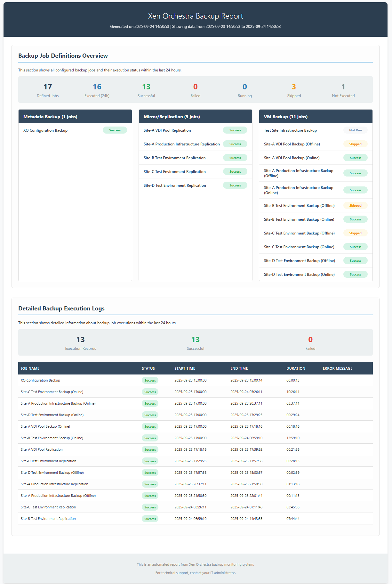392x584 pixels.
Task: Click Site-C Test Environment Replication in Mirror card
Action: click(175, 172)
